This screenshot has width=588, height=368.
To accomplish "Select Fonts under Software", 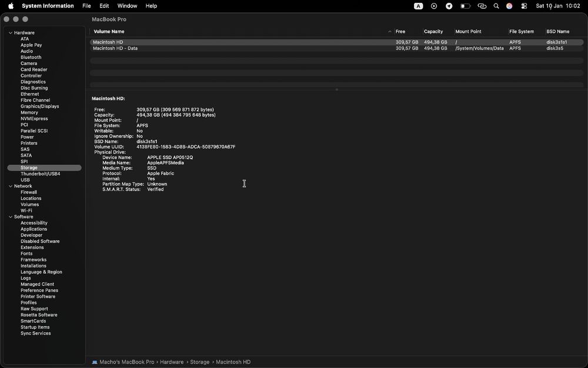I will [26, 253].
